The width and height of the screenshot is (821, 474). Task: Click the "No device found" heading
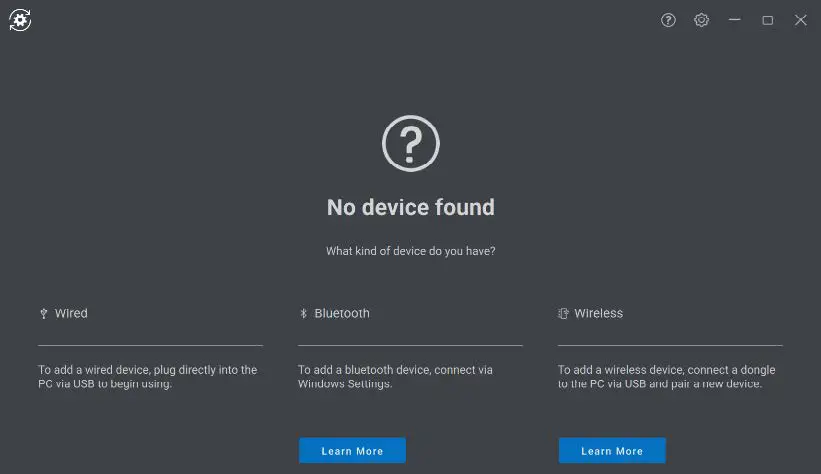[411, 208]
